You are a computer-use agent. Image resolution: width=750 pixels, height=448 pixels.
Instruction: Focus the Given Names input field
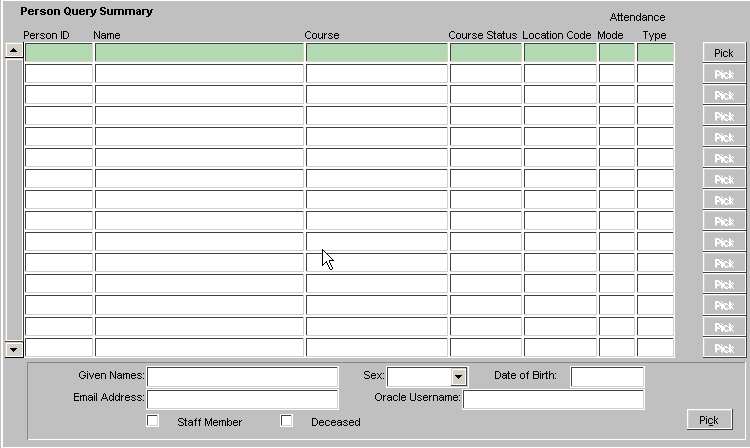[242, 377]
